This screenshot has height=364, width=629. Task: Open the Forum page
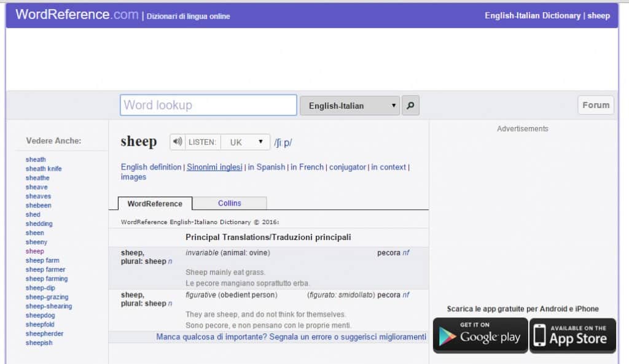point(595,104)
